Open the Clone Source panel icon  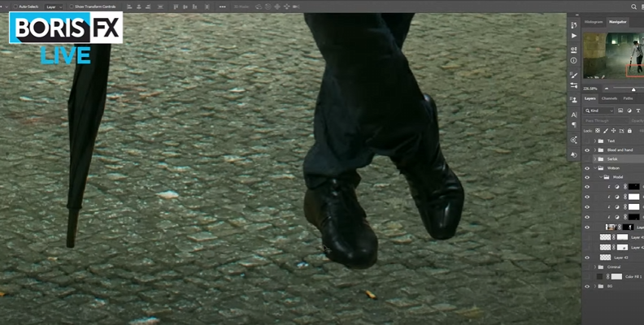pos(574,100)
